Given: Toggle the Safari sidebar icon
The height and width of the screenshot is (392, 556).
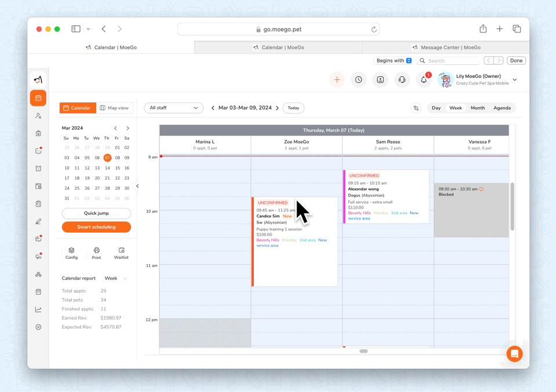Looking at the screenshot, I should [x=76, y=29].
